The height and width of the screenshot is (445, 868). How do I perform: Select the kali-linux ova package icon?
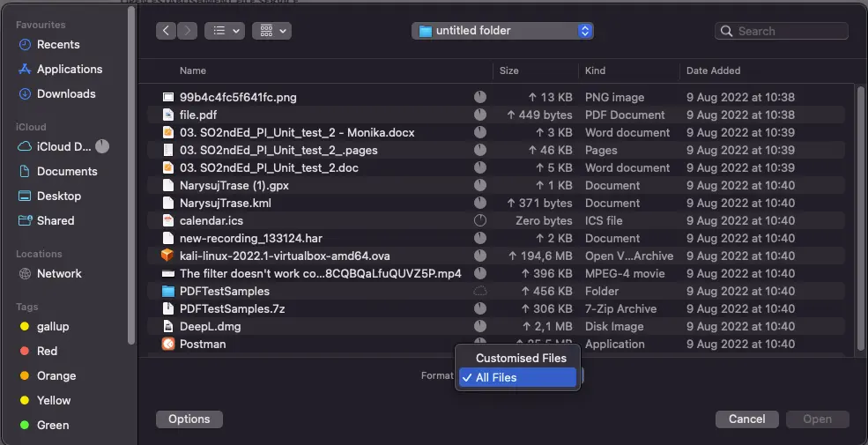(167, 256)
